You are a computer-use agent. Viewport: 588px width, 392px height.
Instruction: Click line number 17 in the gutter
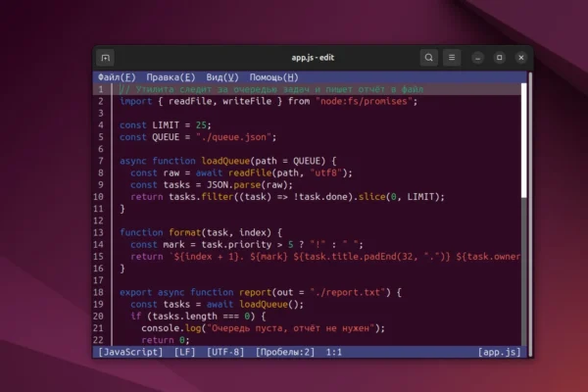(98, 280)
